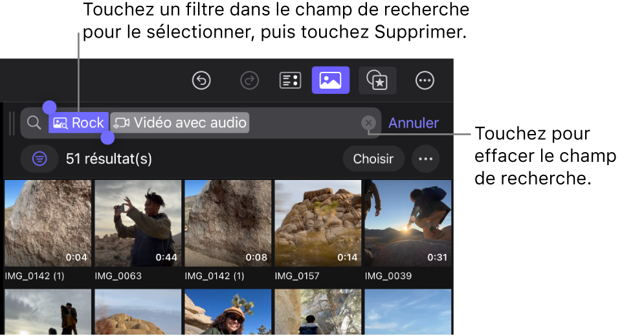Screen dimensions: 644x336
Task: Select the Rock search filter token
Action: (79, 123)
